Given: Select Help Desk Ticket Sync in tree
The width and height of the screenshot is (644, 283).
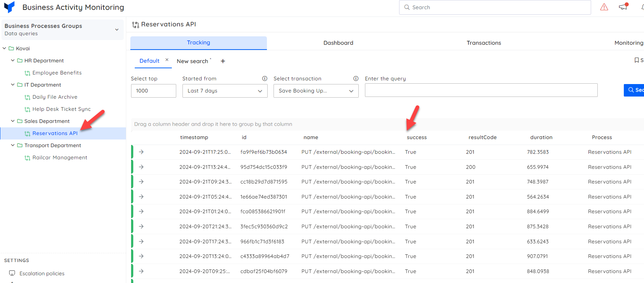Looking at the screenshot, I should click(x=61, y=109).
